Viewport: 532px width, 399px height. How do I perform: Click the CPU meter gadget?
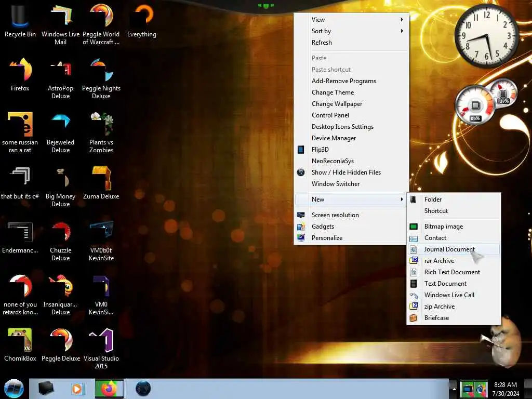pyautogui.click(x=475, y=105)
